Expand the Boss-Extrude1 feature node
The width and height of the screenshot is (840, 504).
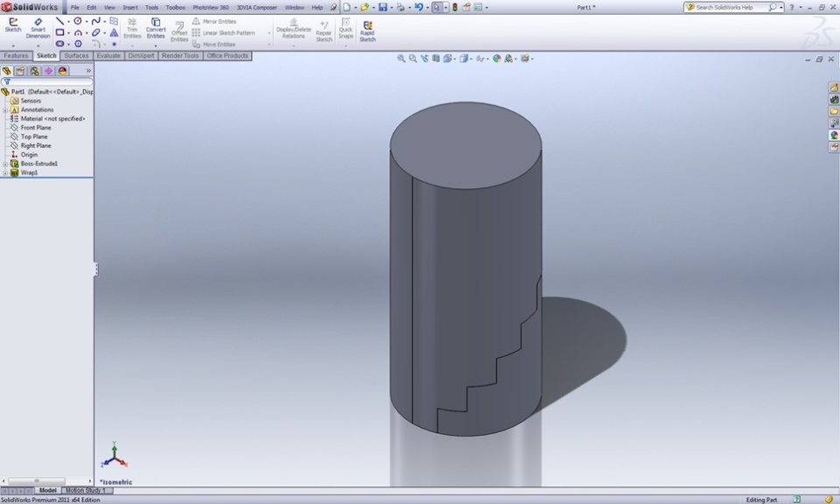point(5,164)
